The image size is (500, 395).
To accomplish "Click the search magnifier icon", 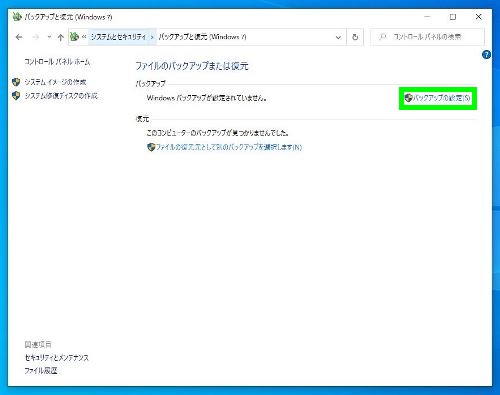I will pyautogui.click(x=383, y=37).
